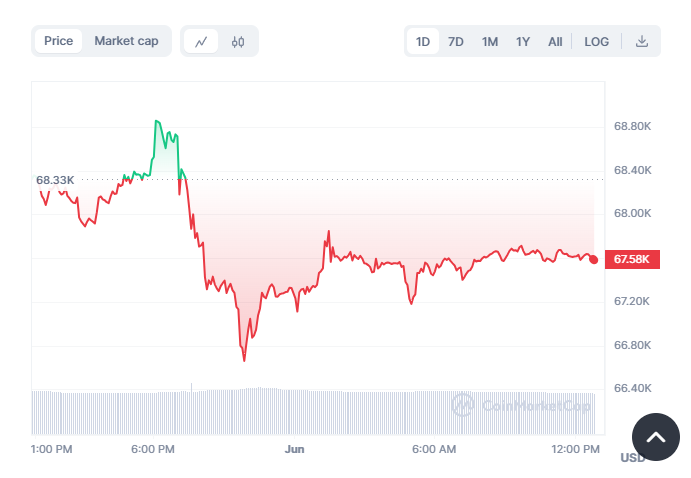
Task: Show All time price history
Action: pyautogui.click(x=555, y=41)
